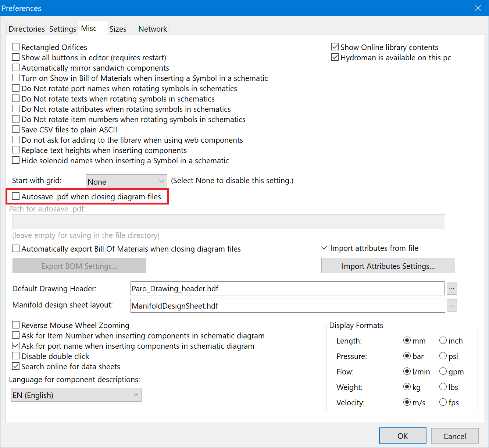Uncheck Search online for data sheets
The image size is (489, 448).
click(x=15, y=366)
